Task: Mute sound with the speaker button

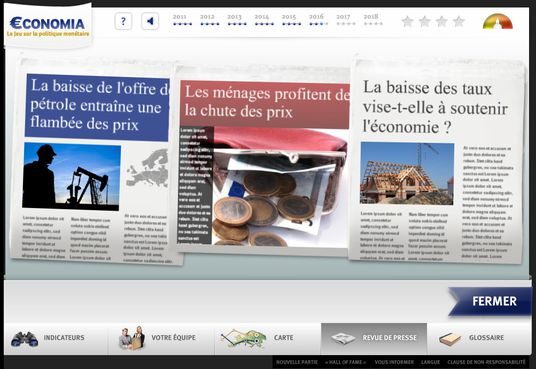Action: [150, 21]
